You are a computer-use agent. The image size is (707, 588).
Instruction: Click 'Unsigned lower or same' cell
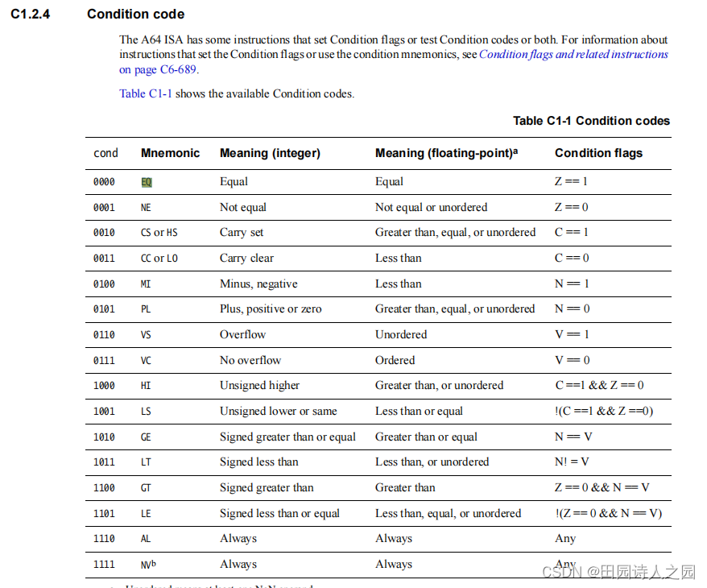278,412
